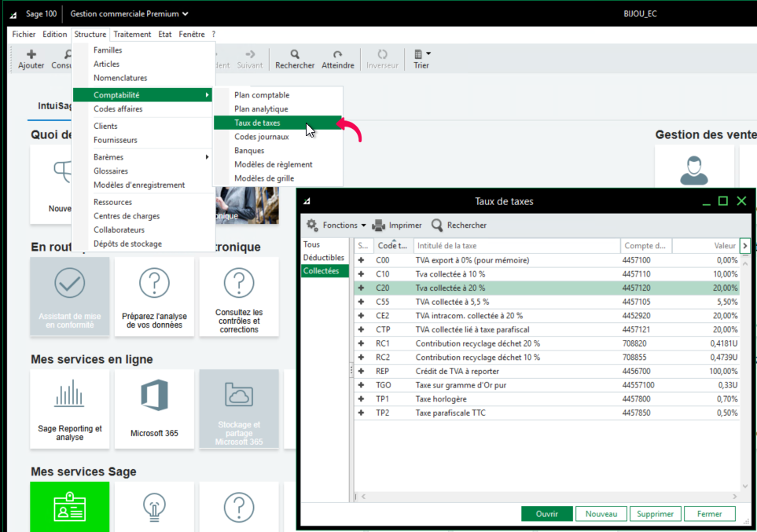757x532 pixels.
Task: Open the Microsoft 365 service tile
Action: (x=154, y=409)
